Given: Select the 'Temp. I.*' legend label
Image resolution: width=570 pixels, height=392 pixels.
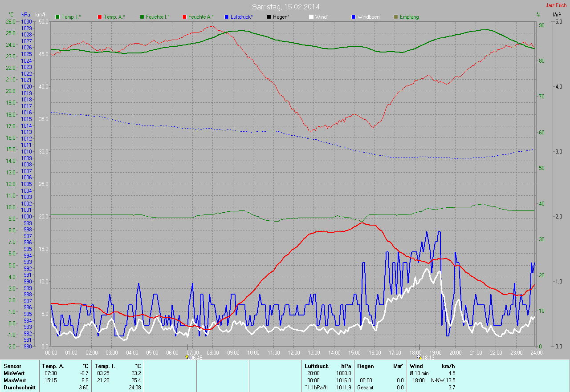Looking at the screenshot, I should 71,17.
